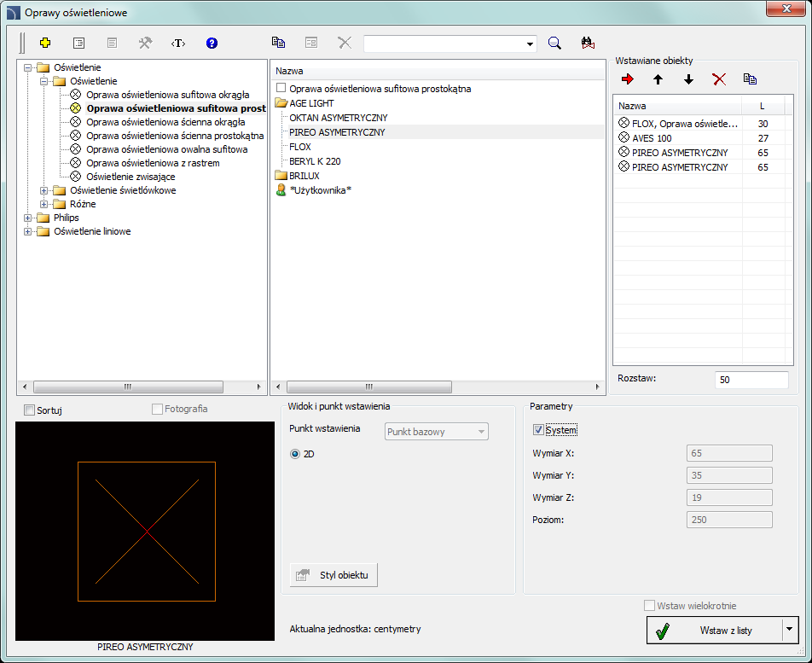Close the Oprawy oświetleniowe dialog

786,9
